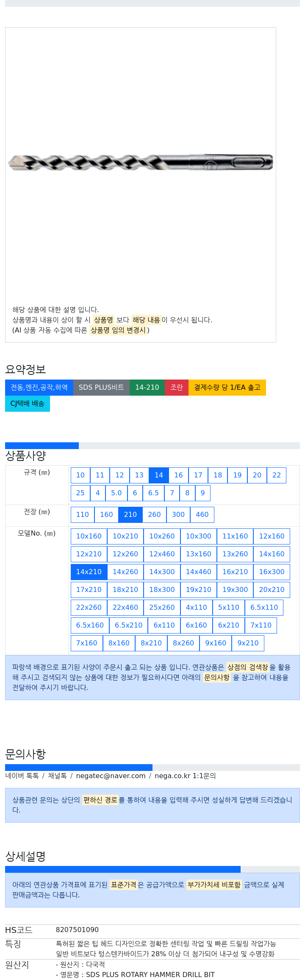Viewport: 305px width, 980px height.
Task: Open the 전동,엔진,공작,하역 category tag
Action: tap(39, 388)
